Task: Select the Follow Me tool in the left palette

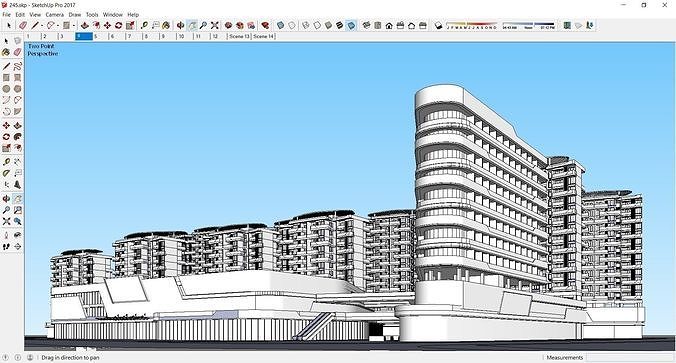Action: coord(17,137)
